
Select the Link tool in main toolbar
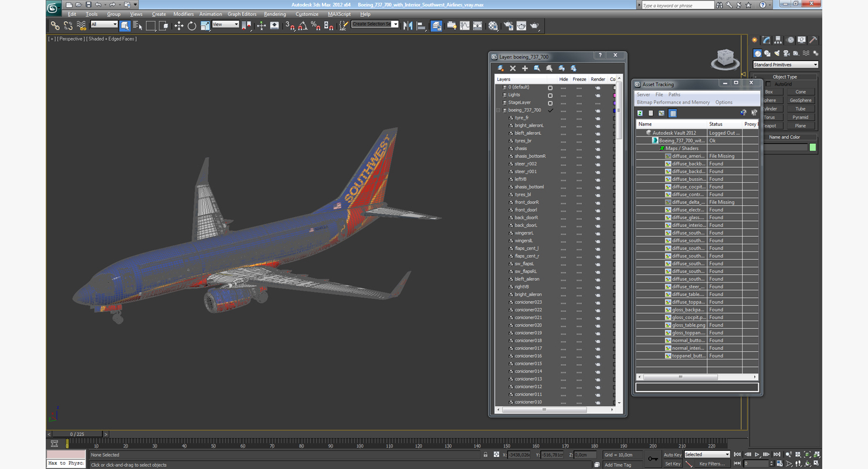coord(55,26)
